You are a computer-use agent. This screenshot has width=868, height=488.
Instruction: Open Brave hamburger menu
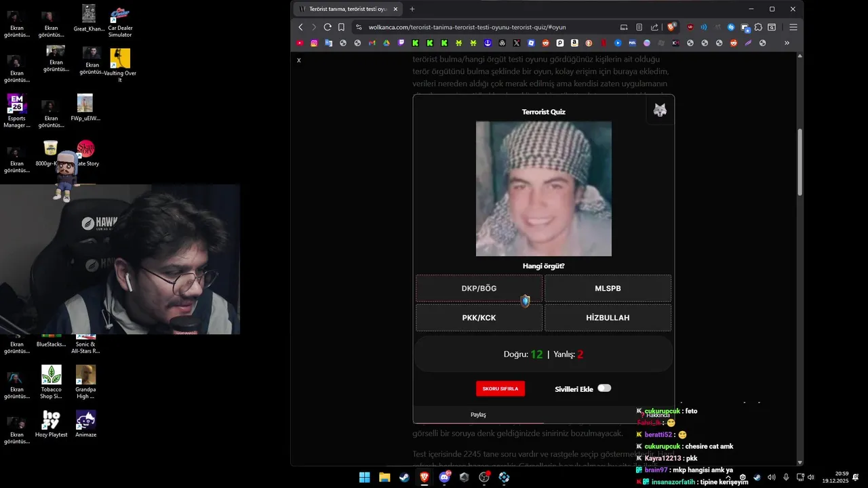point(793,27)
